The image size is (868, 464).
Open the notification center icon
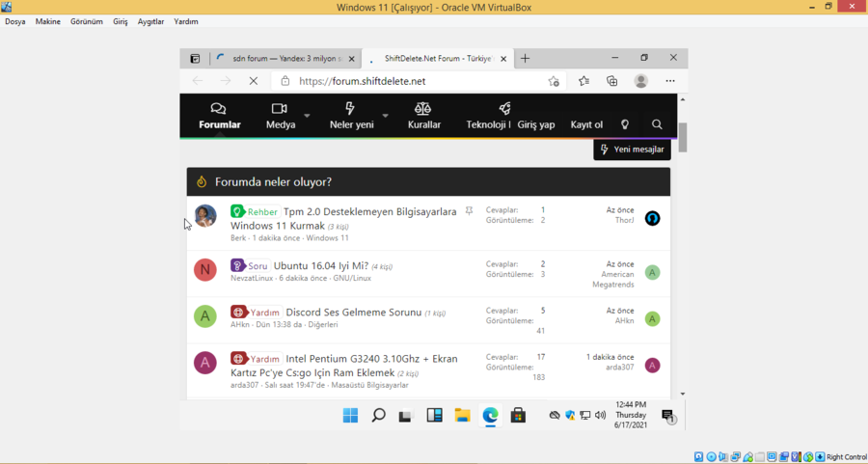pos(668,417)
